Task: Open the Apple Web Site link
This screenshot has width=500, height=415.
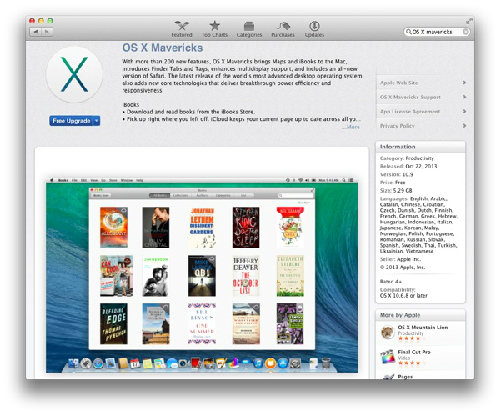Action: click(x=399, y=83)
